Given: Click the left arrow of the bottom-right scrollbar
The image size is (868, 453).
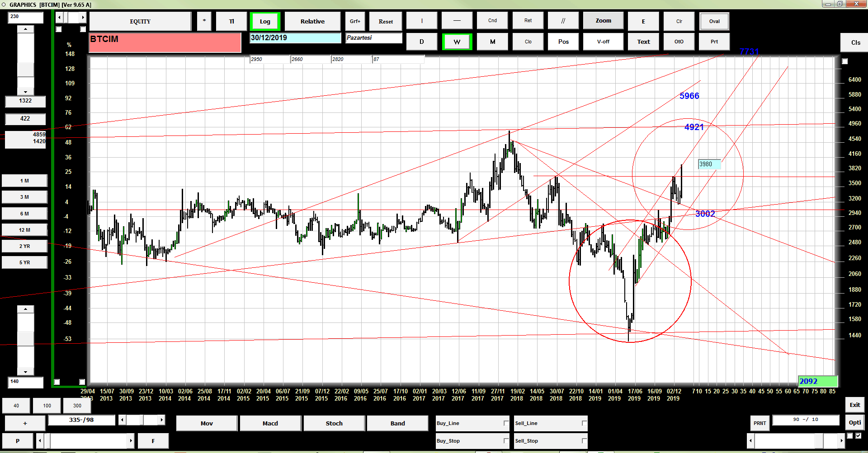Looking at the screenshot, I should click(x=751, y=440).
